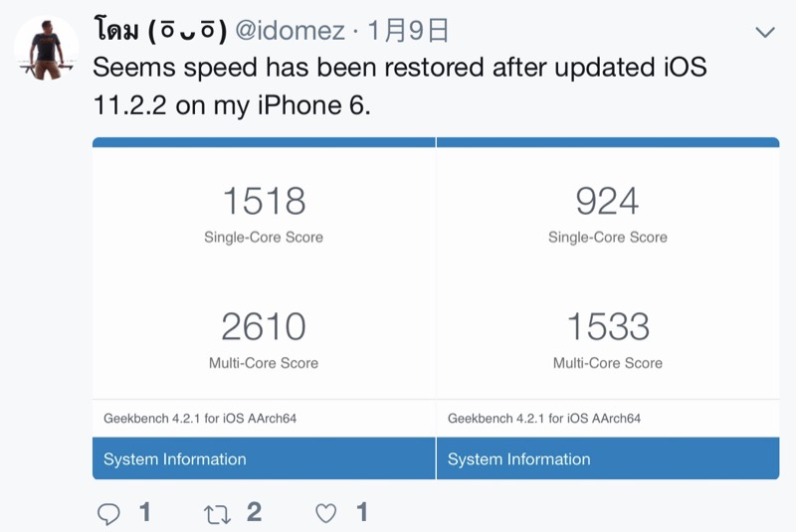Open the tweet's 1月9日 timestamp
796x532 pixels.
[408, 32]
